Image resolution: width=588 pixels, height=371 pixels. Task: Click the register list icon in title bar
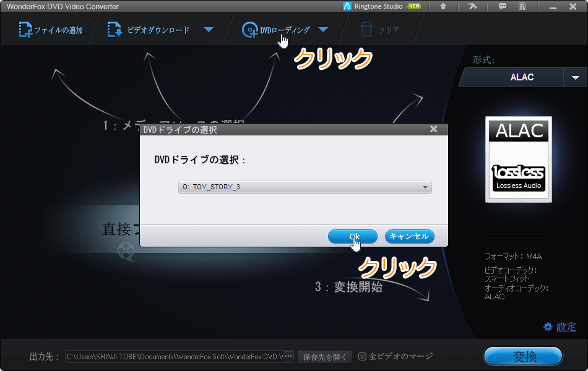click(522, 6)
